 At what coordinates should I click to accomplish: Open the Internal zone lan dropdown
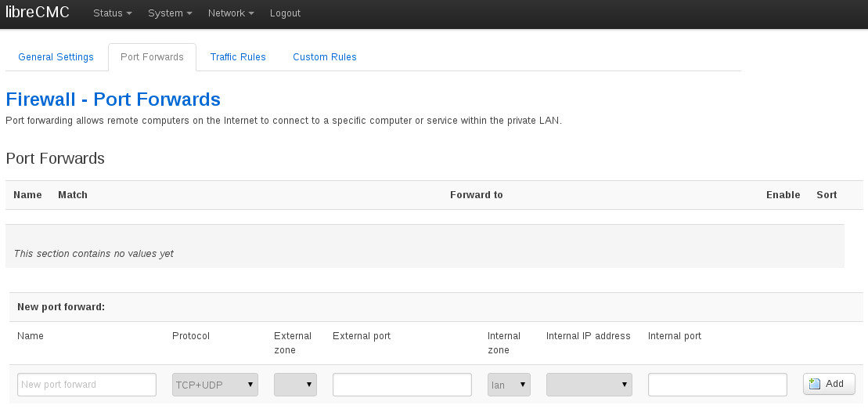click(509, 385)
